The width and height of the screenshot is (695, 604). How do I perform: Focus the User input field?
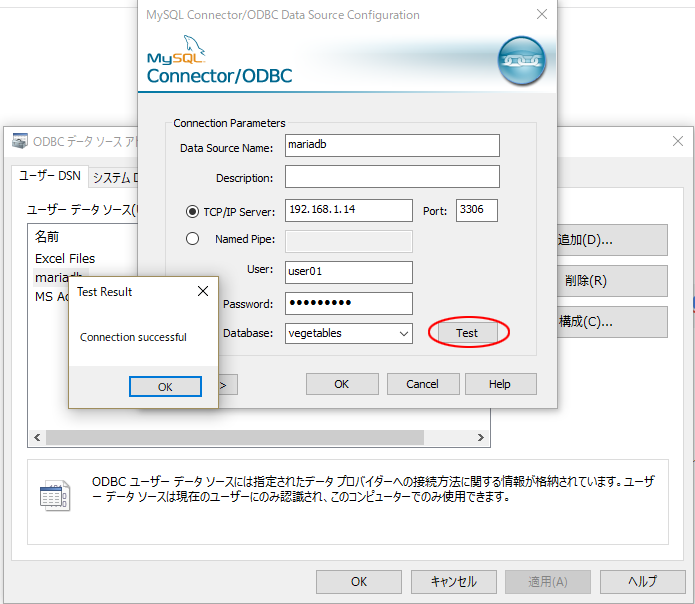pyautogui.click(x=348, y=271)
